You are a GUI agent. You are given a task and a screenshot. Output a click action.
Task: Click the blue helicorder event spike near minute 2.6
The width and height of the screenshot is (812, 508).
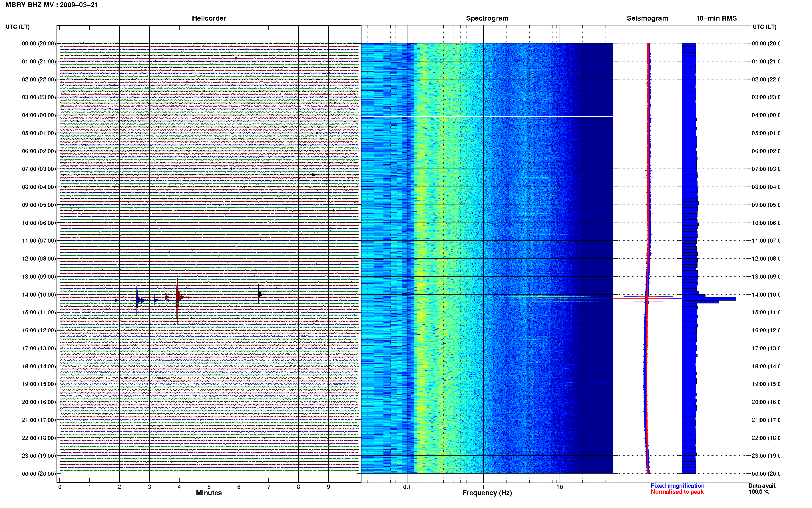tap(137, 300)
